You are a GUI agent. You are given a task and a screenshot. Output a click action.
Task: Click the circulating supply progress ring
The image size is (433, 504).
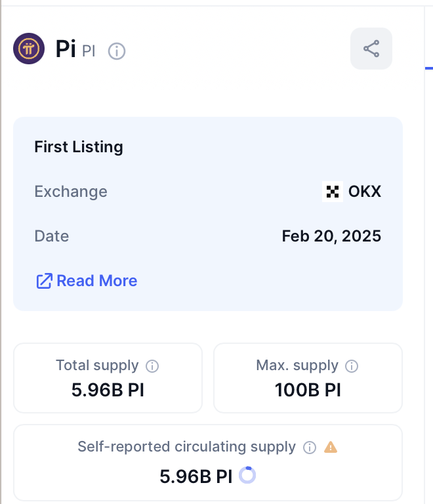pyautogui.click(x=247, y=475)
